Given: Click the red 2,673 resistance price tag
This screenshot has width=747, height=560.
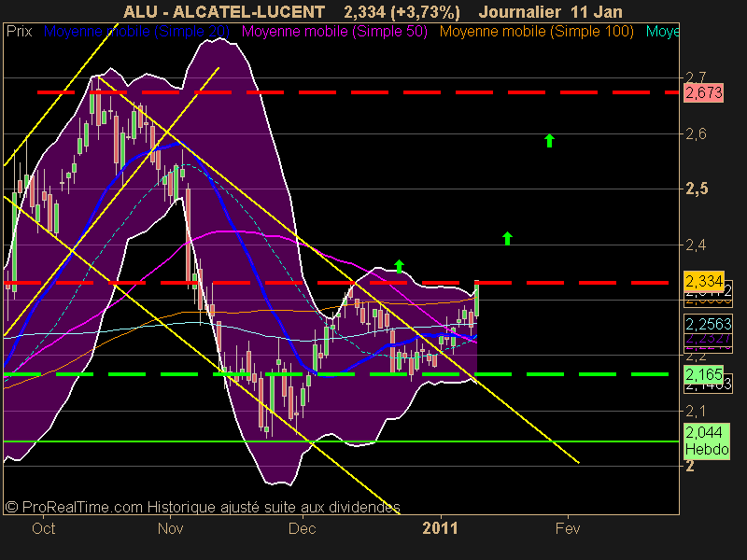Looking at the screenshot, I should 704,92.
